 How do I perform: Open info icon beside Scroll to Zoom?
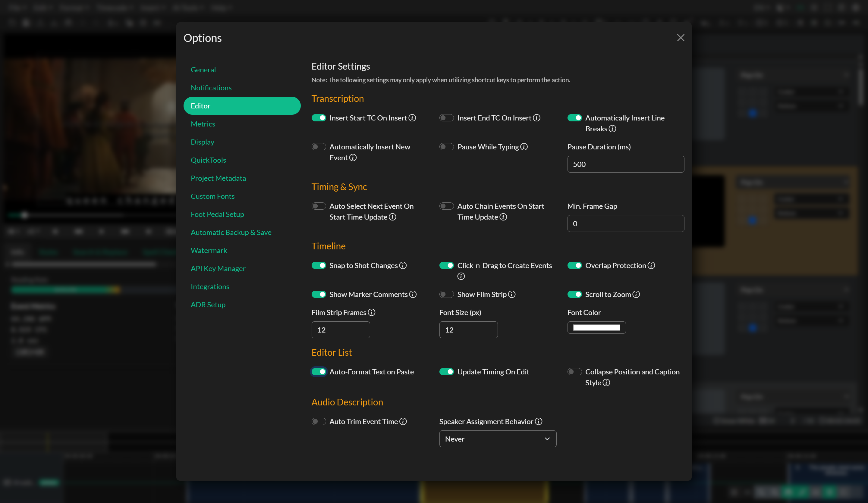point(636,294)
